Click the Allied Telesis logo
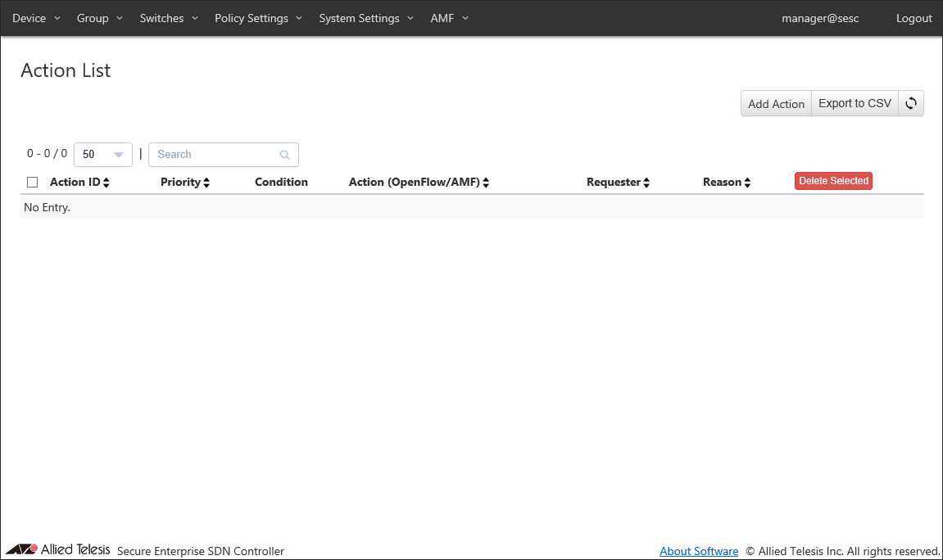The width and height of the screenshot is (943, 560). click(57, 549)
